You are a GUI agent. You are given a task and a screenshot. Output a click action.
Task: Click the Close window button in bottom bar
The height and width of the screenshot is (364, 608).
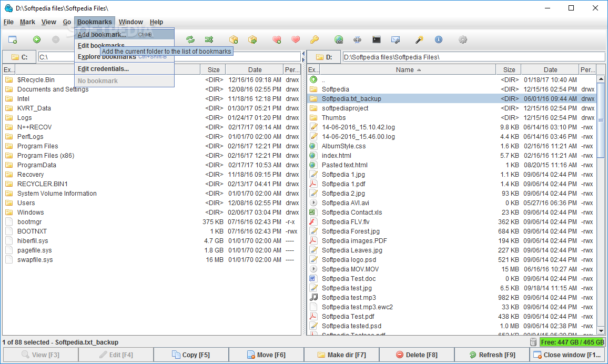pyautogui.click(x=568, y=355)
